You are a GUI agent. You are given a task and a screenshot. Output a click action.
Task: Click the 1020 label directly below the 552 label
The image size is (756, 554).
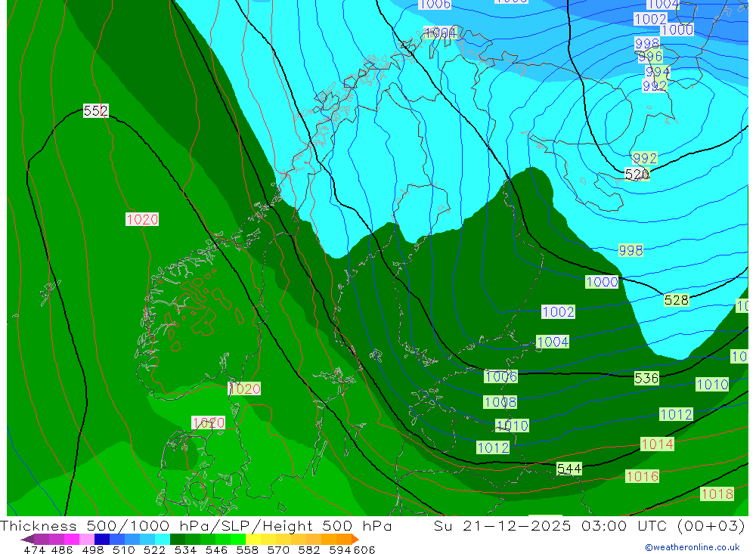(142, 219)
